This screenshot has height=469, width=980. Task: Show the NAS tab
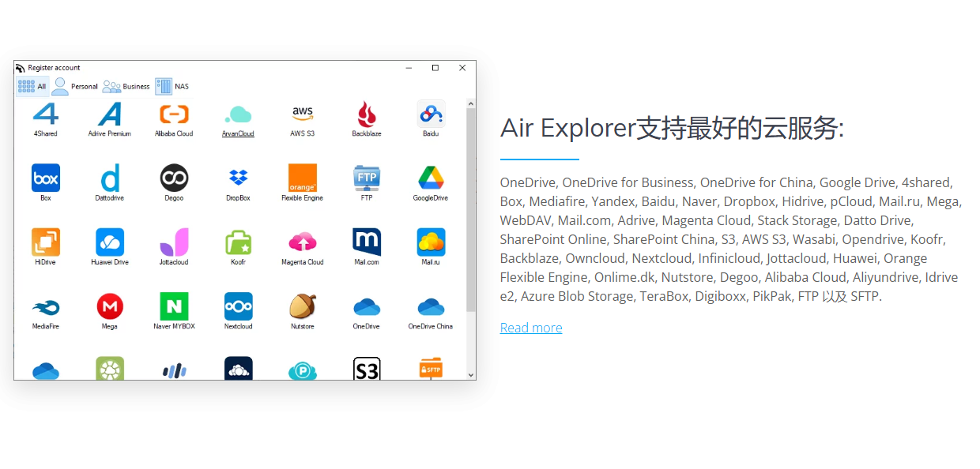pos(171,86)
